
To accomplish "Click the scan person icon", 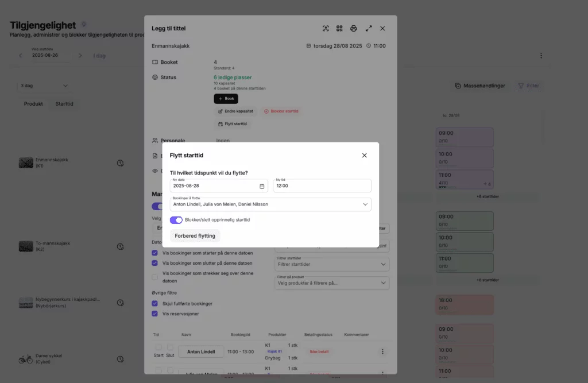I will (x=326, y=28).
